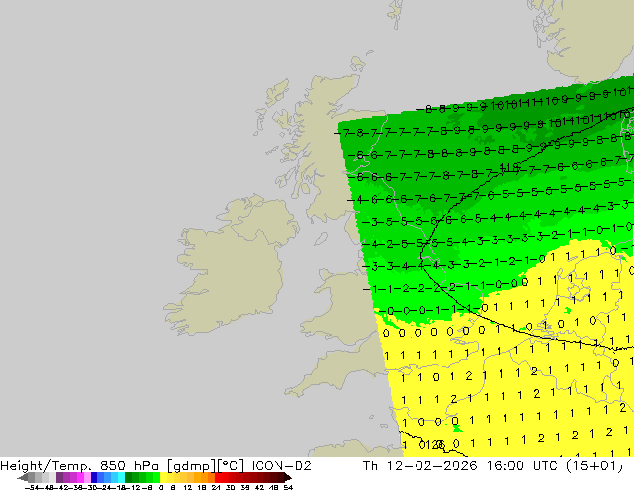634x490 pixels.
Task: Click the left gray arrow end of legend
Action: (23, 477)
